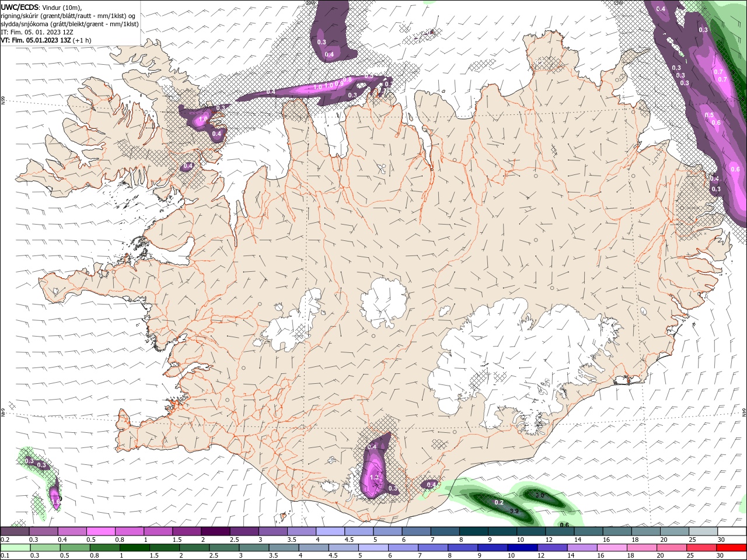Click the "3.9" rainfall value off the south coast

(514, 512)
